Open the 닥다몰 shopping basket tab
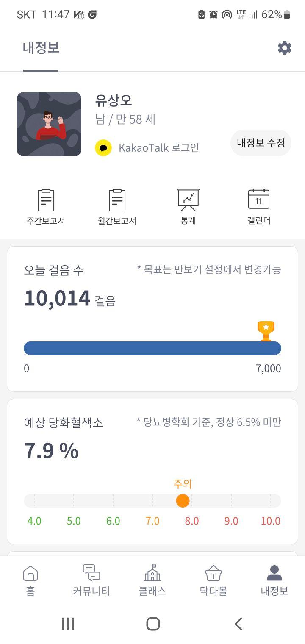Screen dimensions: 305x644 [213, 580]
